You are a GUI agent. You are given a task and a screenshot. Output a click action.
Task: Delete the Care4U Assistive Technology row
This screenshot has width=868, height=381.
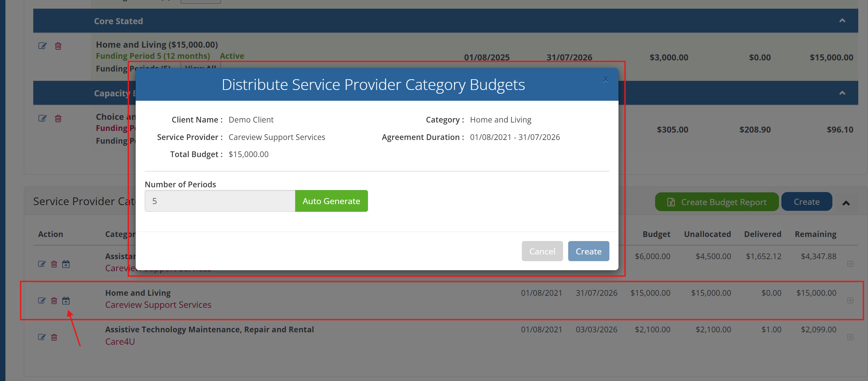pos(54,337)
